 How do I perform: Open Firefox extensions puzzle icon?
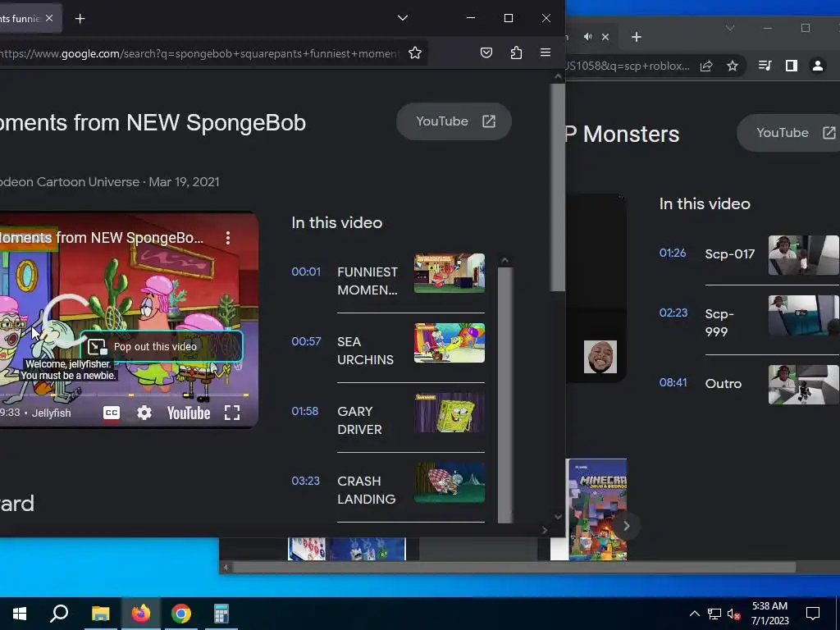516,52
